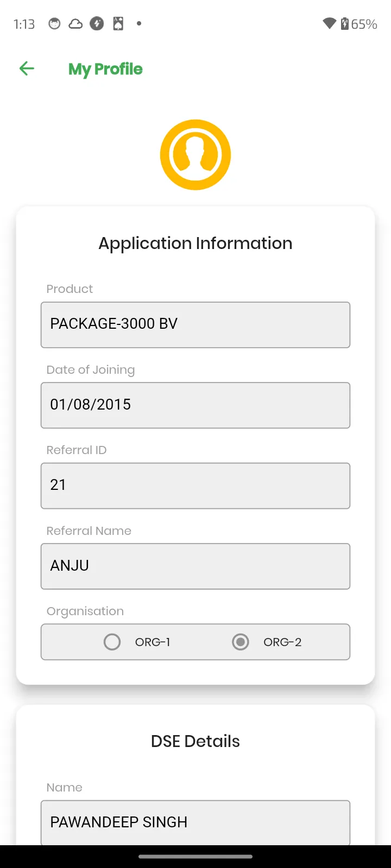Tap the yellow profile avatar icon

pos(195,155)
